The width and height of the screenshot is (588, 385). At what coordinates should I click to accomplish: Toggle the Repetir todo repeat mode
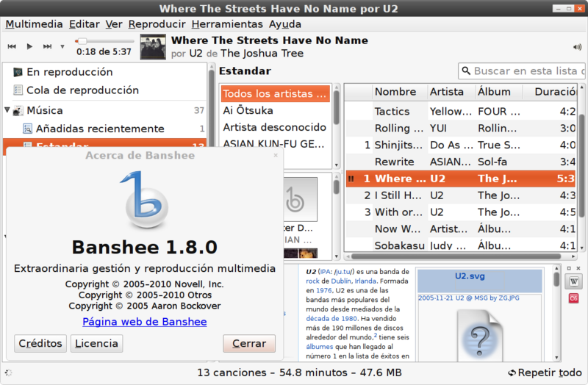tap(545, 373)
